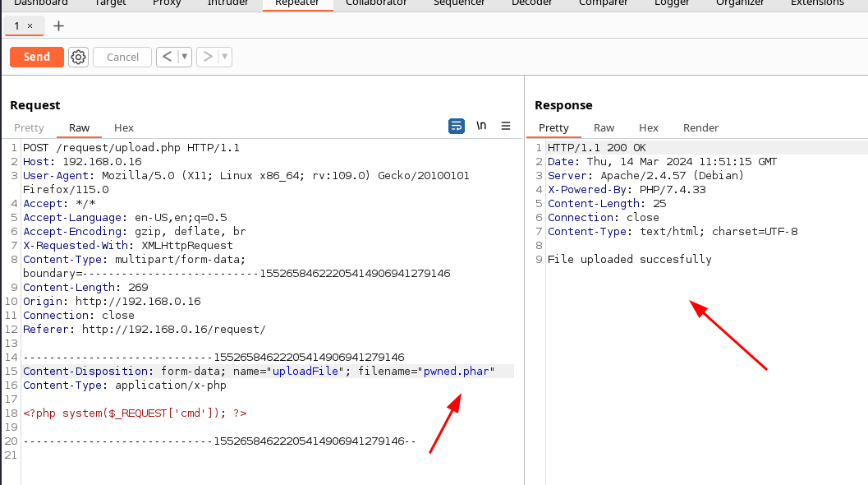Click Referer header line
The image size is (868, 485).
pos(145,330)
